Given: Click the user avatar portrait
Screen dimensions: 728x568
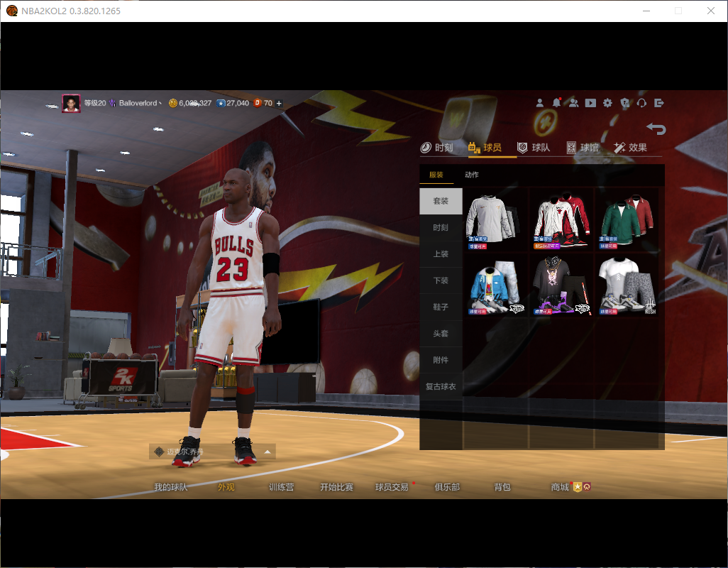Looking at the screenshot, I should pos(71,103).
